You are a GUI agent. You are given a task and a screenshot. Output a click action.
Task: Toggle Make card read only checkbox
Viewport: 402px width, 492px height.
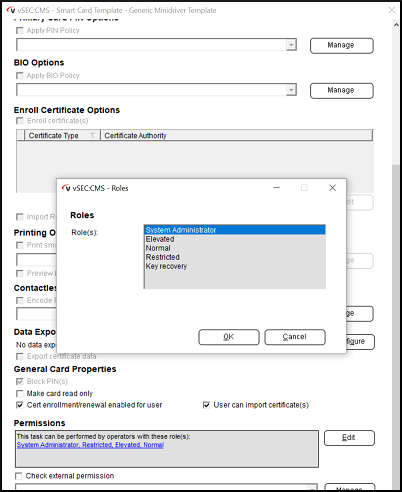pos(20,393)
